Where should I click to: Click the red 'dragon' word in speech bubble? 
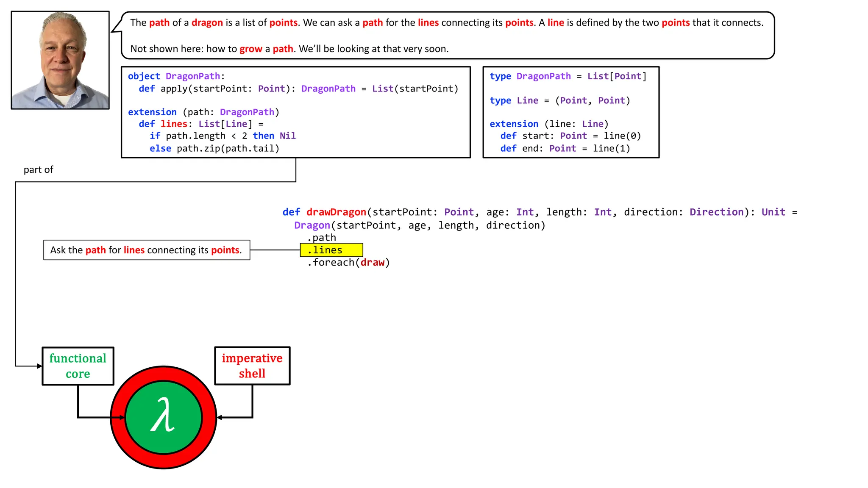[x=207, y=23]
